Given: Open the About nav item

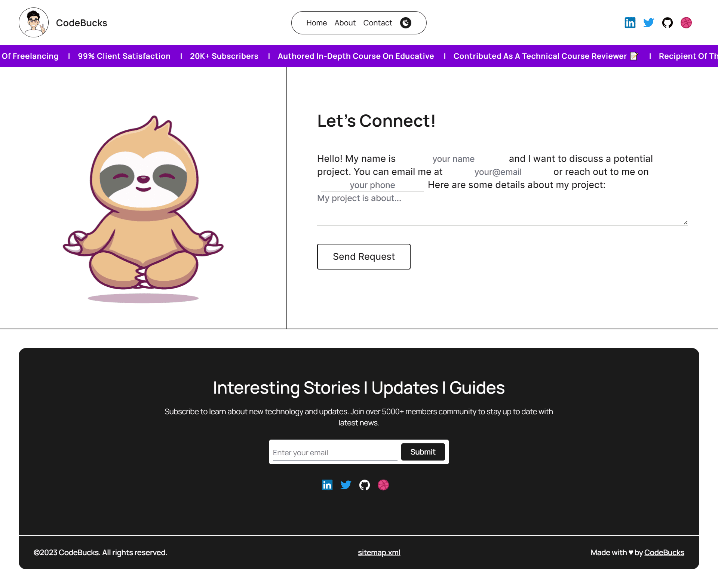Looking at the screenshot, I should pos(345,23).
